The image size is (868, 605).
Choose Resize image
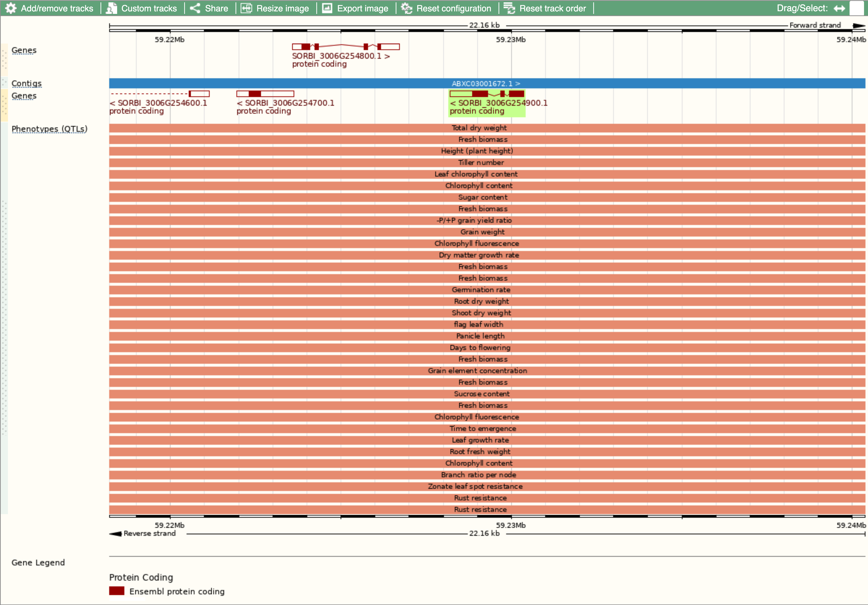282,8
